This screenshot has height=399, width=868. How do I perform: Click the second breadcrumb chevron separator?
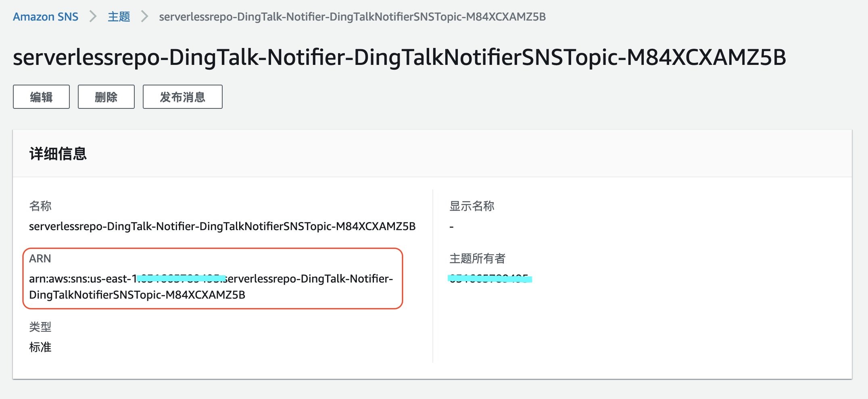(x=144, y=17)
